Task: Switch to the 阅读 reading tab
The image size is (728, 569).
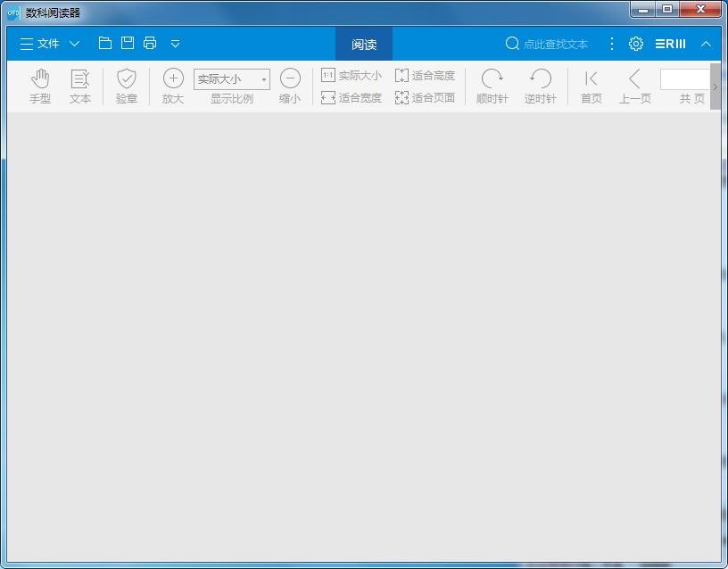Action: tap(362, 43)
